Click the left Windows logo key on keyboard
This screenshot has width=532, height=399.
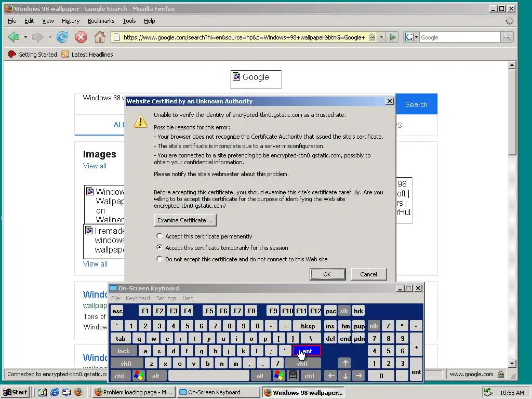139,376
